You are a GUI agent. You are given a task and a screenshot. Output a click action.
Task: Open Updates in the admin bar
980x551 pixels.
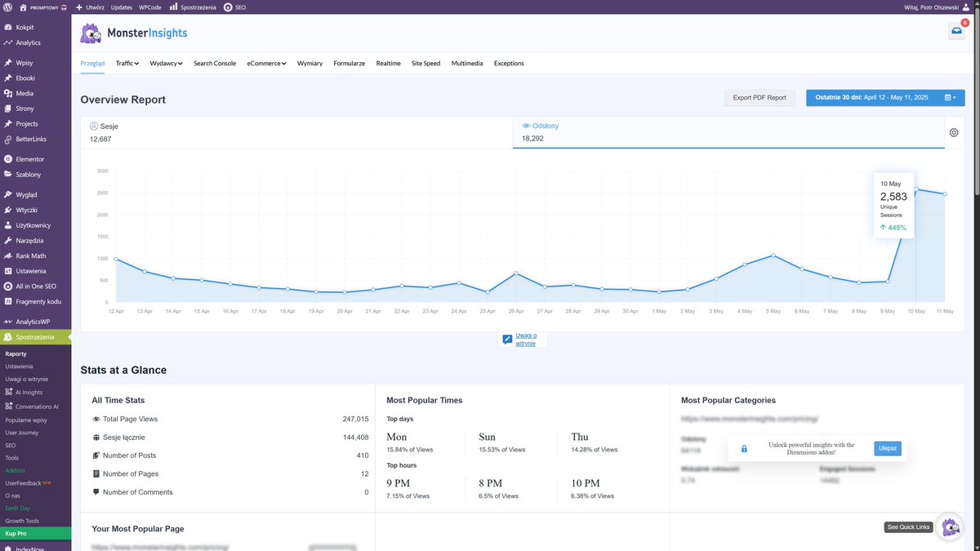point(122,7)
